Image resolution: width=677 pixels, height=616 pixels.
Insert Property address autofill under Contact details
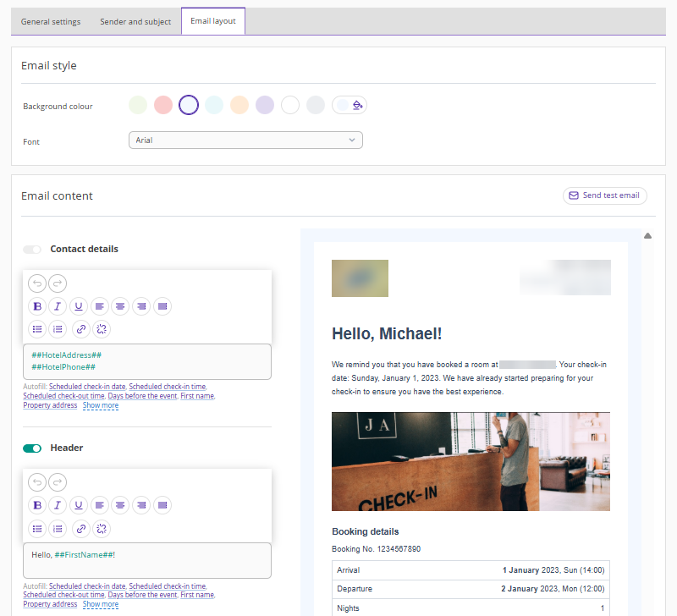tap(50, 405)
